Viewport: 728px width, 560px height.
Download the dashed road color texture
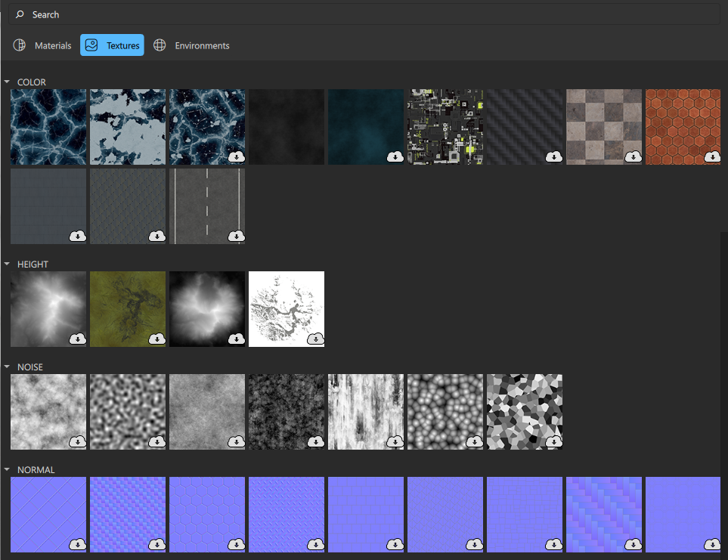pos(237,236)
